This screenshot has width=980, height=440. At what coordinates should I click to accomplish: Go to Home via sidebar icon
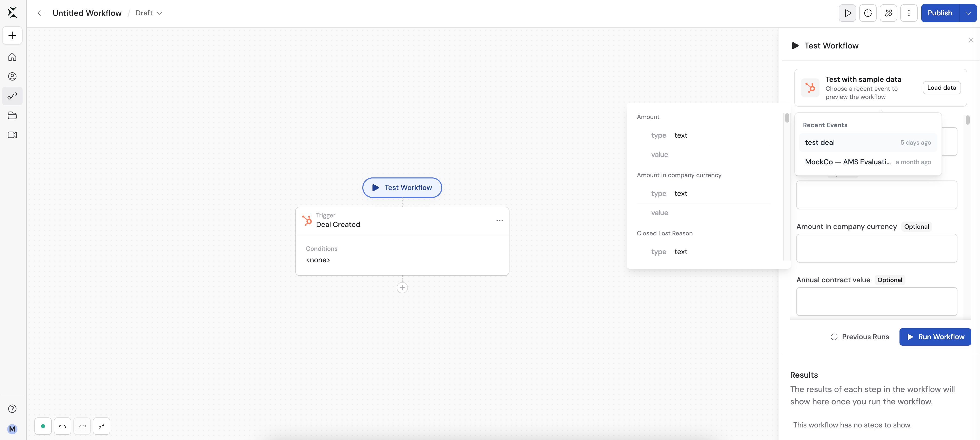[12, 57]
